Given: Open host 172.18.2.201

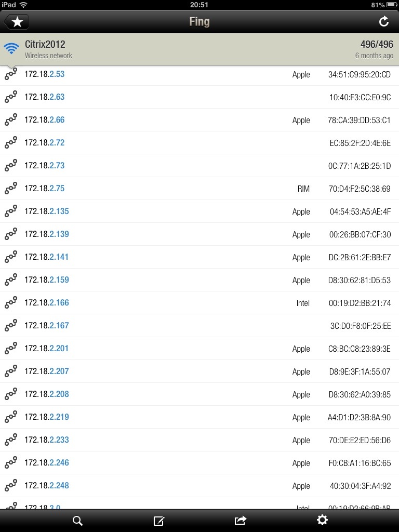Looking at the screenshot, I should point(199,349).
